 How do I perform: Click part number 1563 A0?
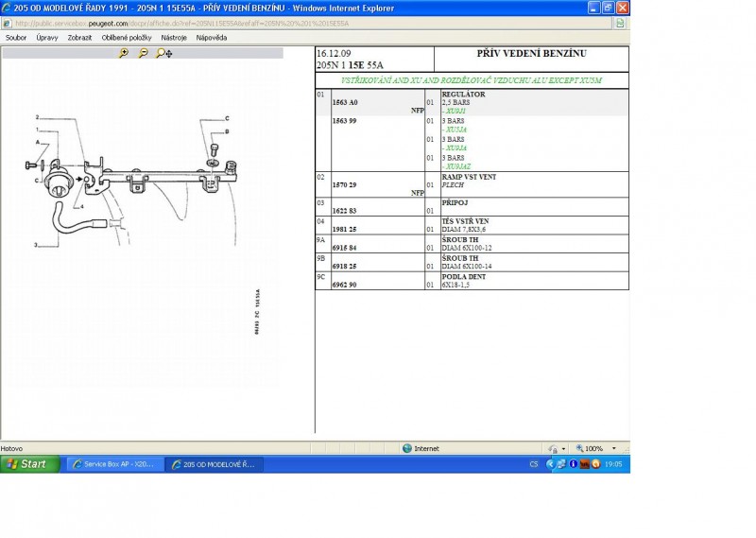click(345, 101)
